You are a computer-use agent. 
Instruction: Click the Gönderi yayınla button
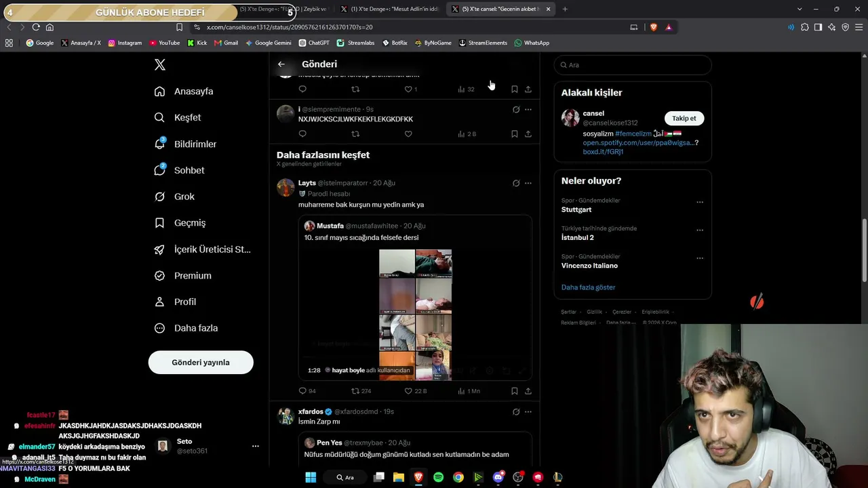[201, 363]
